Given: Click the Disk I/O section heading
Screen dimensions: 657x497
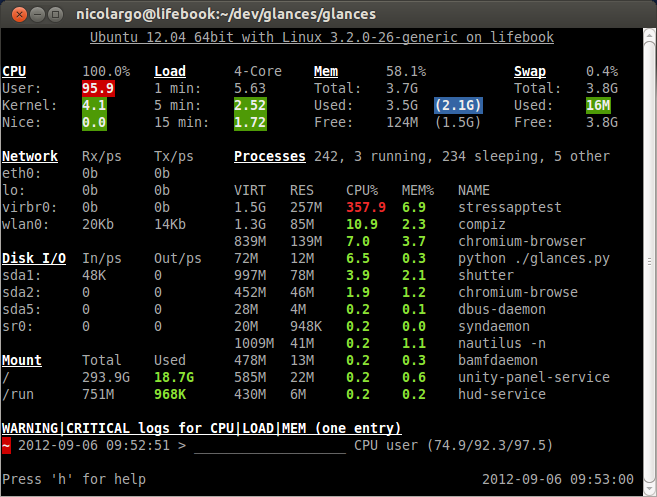Looking at the screenshot, I should pyautogui.click(x=34, y=258).
